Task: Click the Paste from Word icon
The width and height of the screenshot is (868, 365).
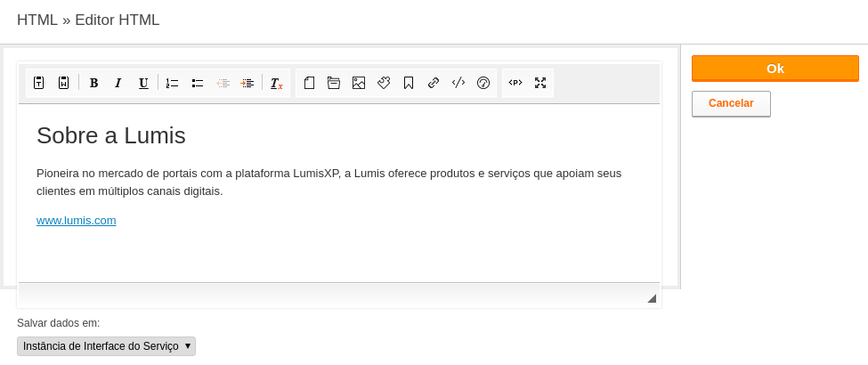Action: pos(64,83)
